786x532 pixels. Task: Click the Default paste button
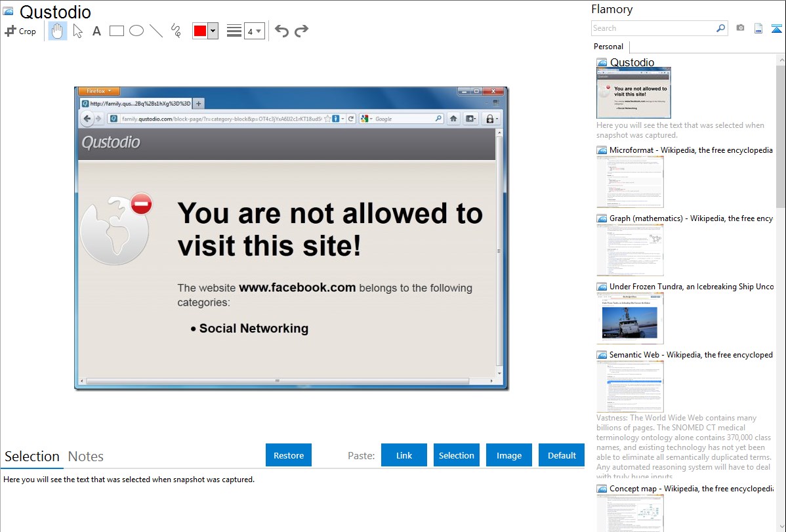[x=562, y=455]
